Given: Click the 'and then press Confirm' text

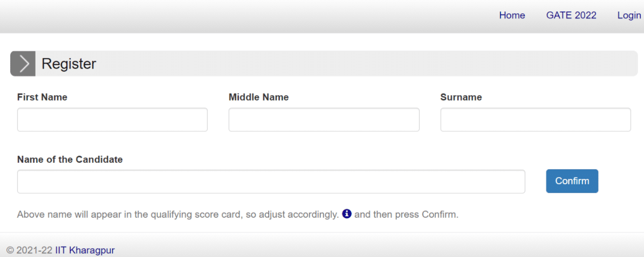Looking at the screenshot, I should (x=406, y=214).
